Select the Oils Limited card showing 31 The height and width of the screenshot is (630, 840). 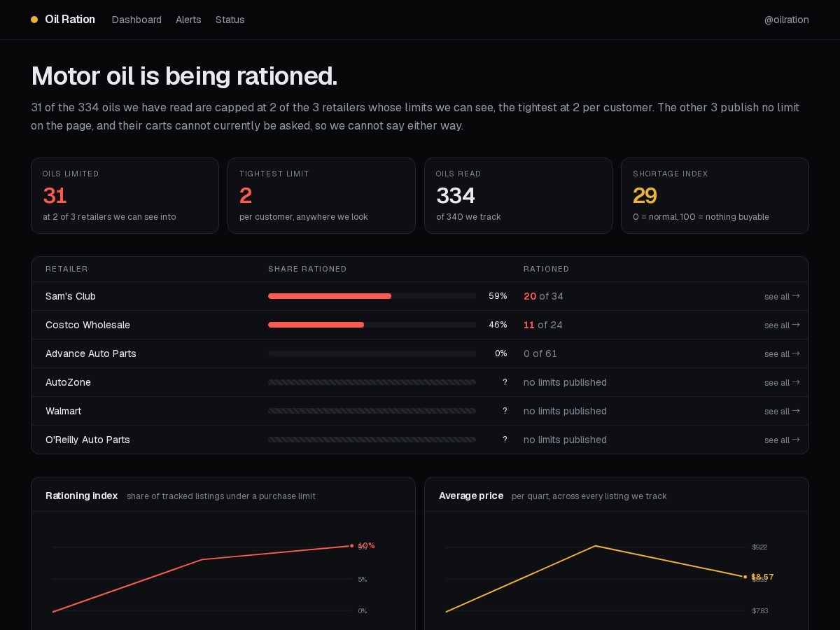(x=125, y=195)
